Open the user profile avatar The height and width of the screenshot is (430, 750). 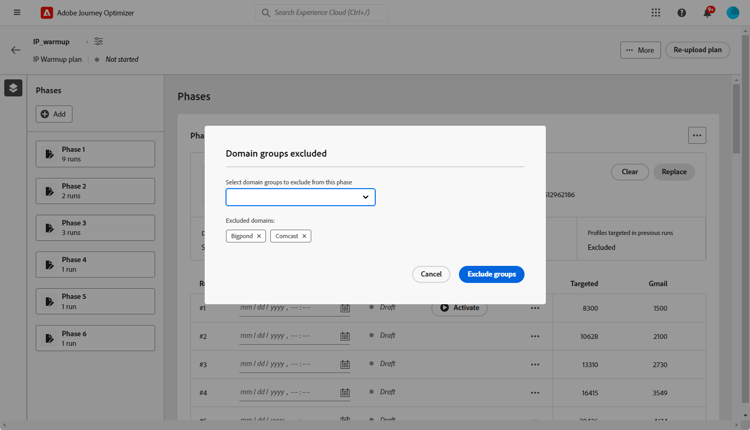coord(733,13)
